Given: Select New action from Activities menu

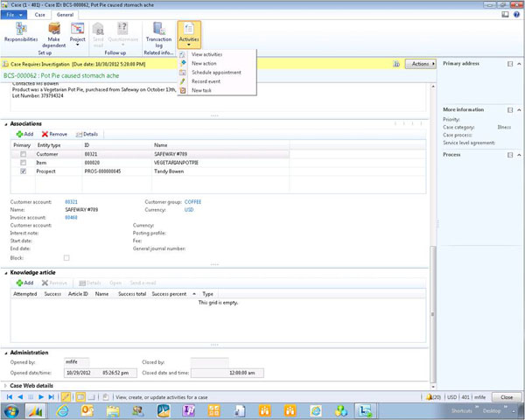Looking at the screenshot, I should click(x=203, y=63).
